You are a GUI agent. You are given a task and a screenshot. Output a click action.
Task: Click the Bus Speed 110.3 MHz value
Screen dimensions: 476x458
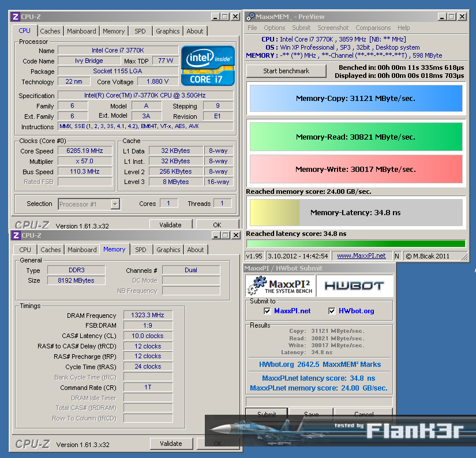click(x=85, y=171)
